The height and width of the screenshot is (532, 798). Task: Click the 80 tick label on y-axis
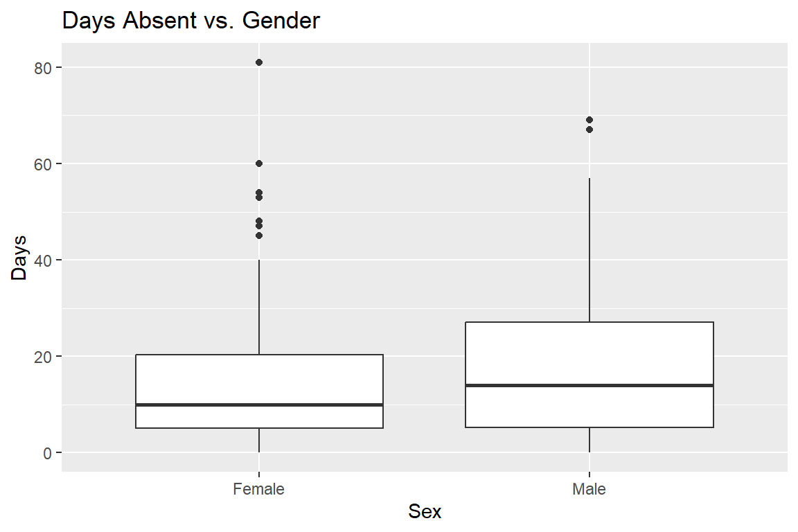click(x=43, y=68)
